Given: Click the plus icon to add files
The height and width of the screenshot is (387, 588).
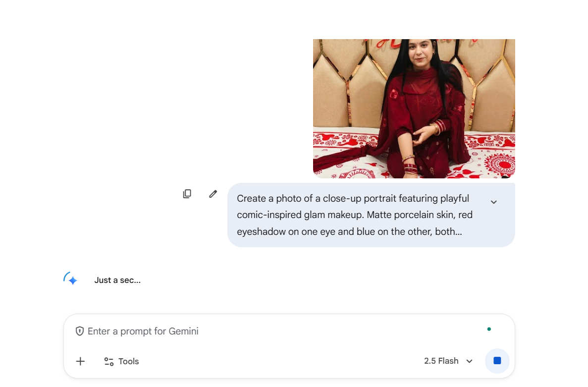Looking at the screenshot, I should [x=80, y=361].
